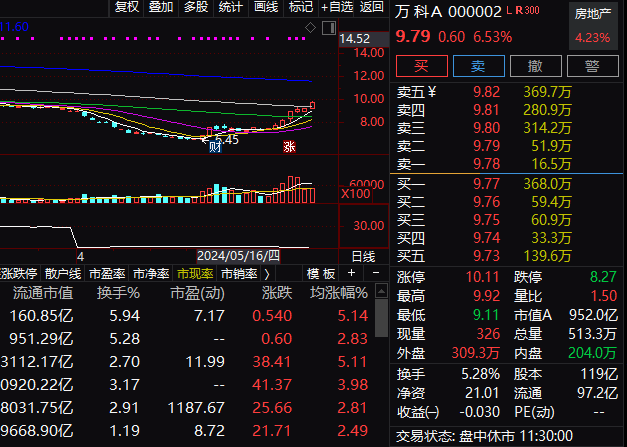
Task: Add stock via +自选 button
Action: click(337, 7)
